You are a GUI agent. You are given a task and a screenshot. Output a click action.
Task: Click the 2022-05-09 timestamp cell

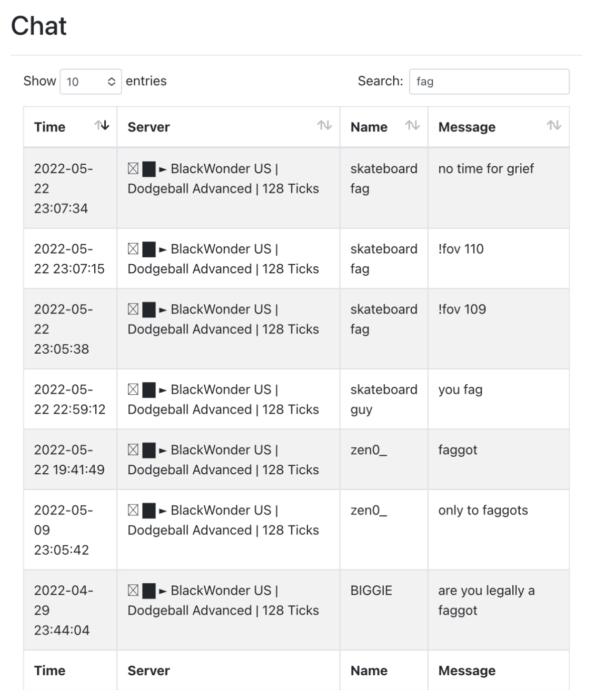click(70, 530)
